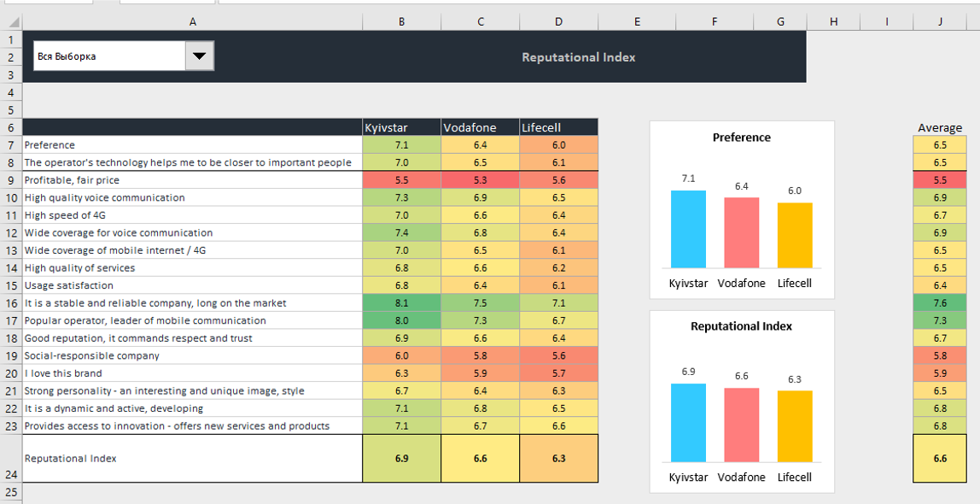The width and height of the screenshot is (980, 504).
Task: Select 'It is a dynamic and active, developing'
Action: [x=193, y=407]
